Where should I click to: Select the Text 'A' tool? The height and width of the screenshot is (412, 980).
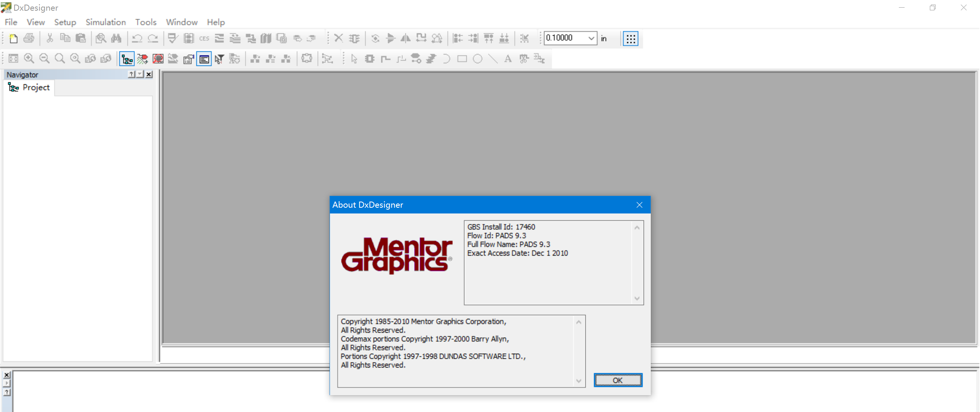click(x=508, y=59)
